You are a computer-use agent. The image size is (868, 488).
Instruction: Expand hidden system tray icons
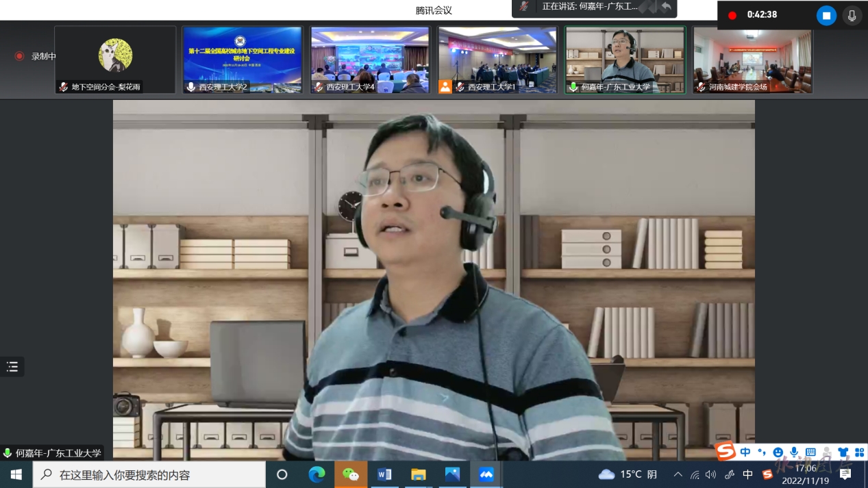point(678,474)
